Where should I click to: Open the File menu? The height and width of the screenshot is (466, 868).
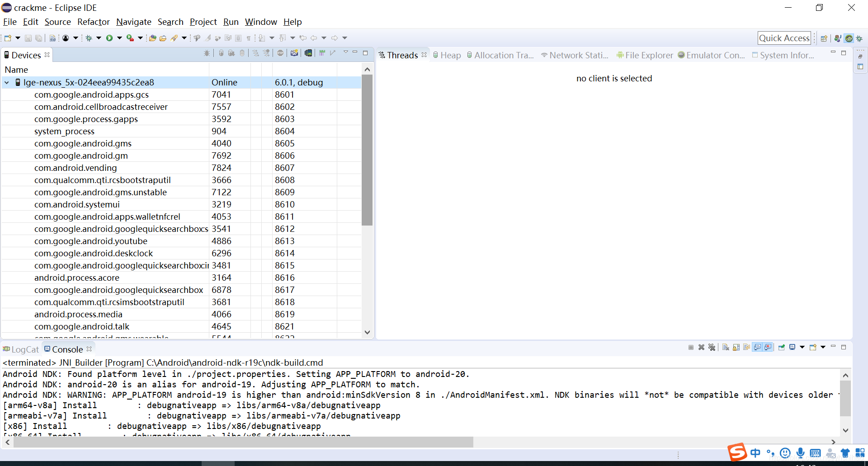click(10, 22)
